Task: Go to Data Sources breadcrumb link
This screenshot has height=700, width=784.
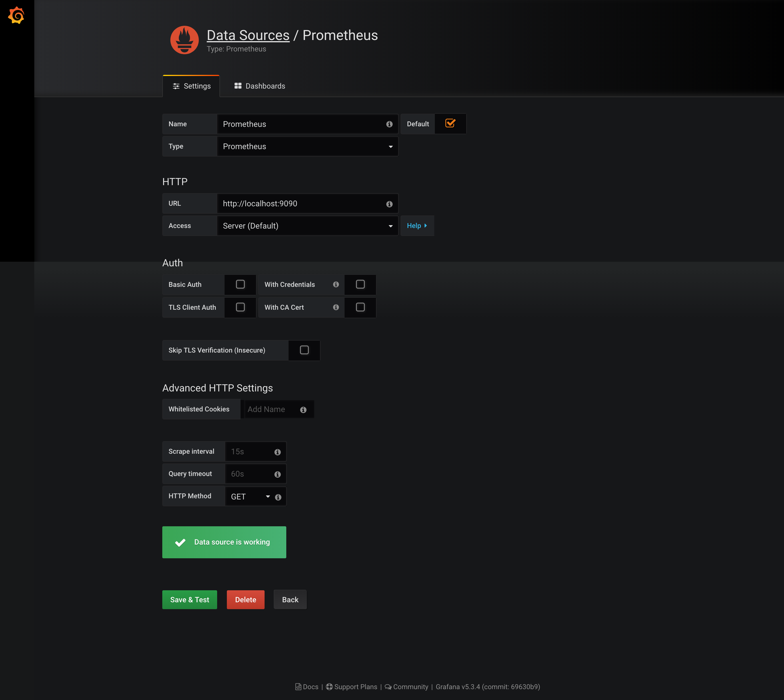Action: (248, 35)
